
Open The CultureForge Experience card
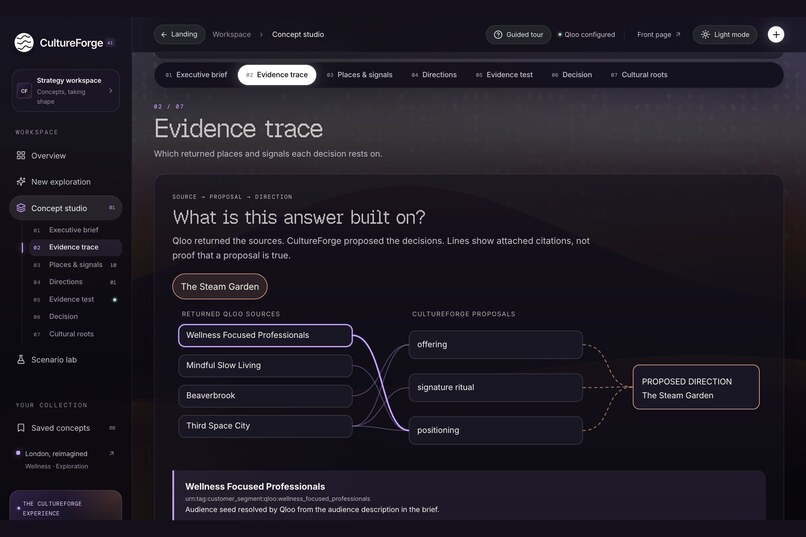(66, 505)
